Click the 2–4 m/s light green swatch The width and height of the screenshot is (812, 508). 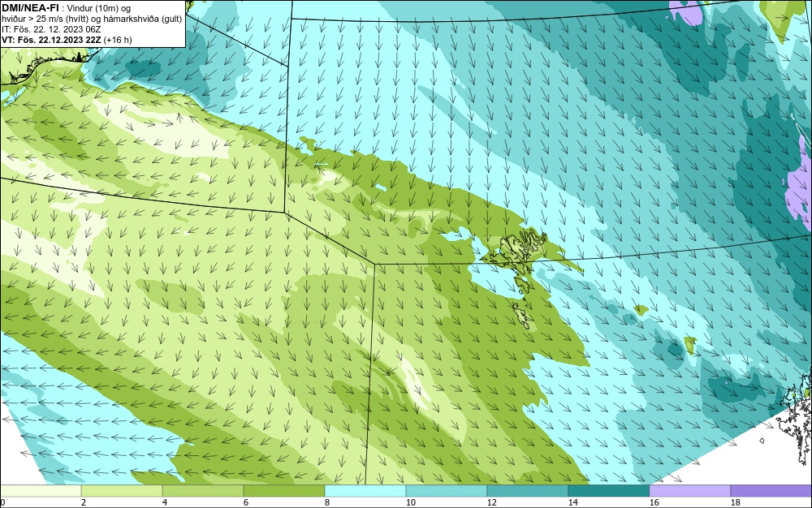(122, 491)
